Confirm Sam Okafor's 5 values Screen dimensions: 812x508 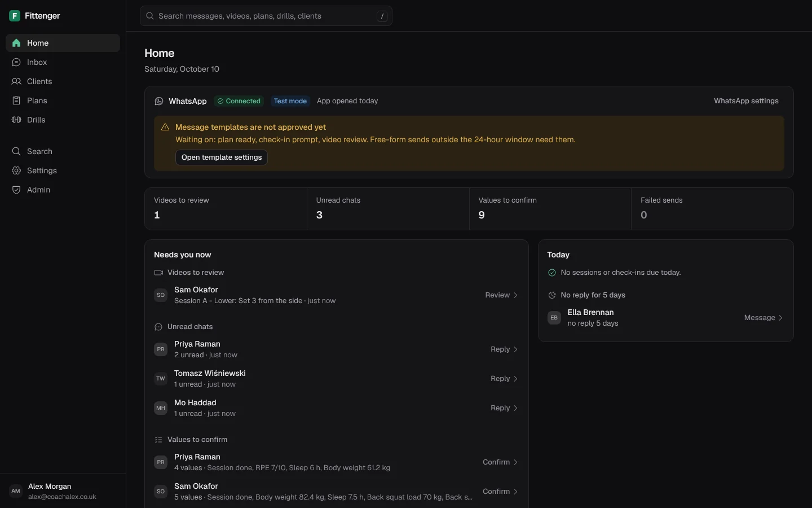(x=500, y=492)
